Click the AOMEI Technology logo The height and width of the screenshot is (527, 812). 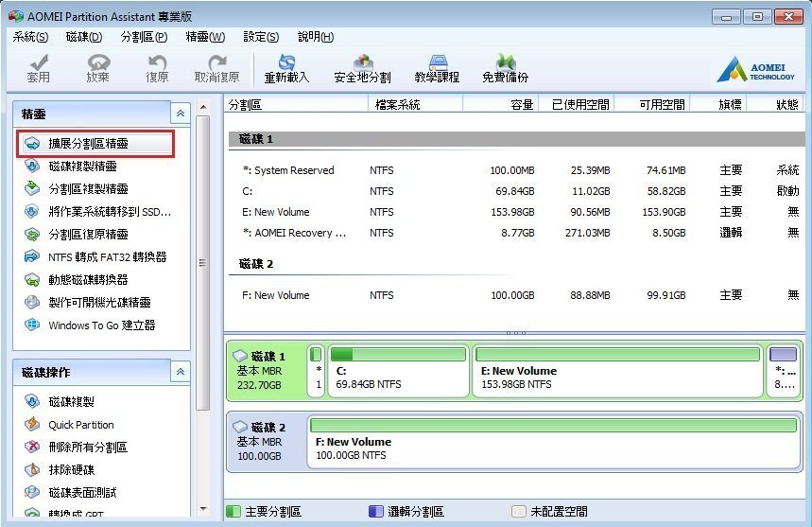(755, 69)
